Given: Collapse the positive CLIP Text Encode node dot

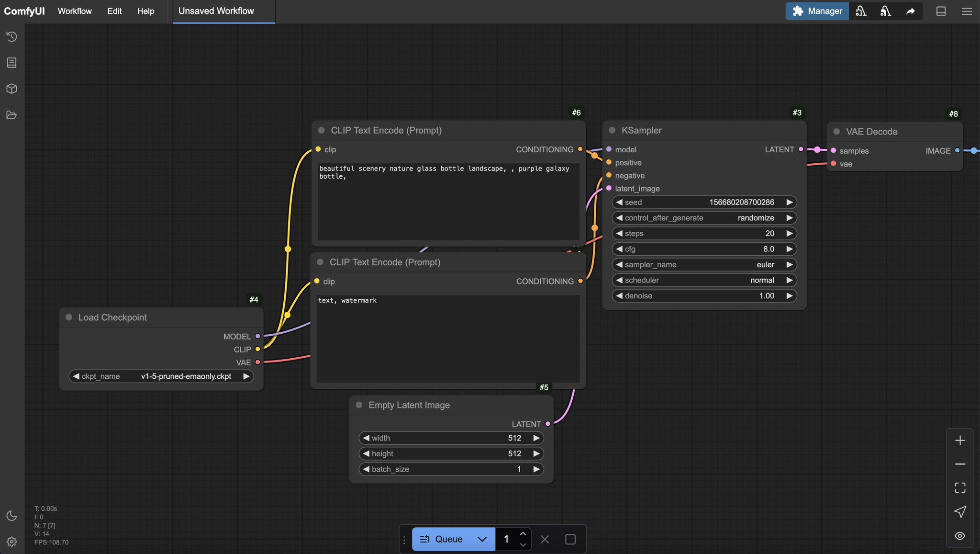Looking at the screenshot, I should coord(322,130).
